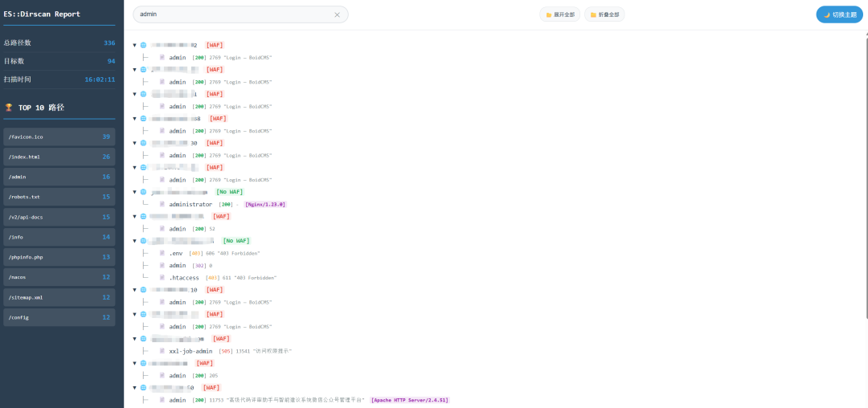Image resolution: width=868 pixels, height=408 pixels.
Task: Click the xxl-job-admin path entry
Action: click(x=190, y=351)
